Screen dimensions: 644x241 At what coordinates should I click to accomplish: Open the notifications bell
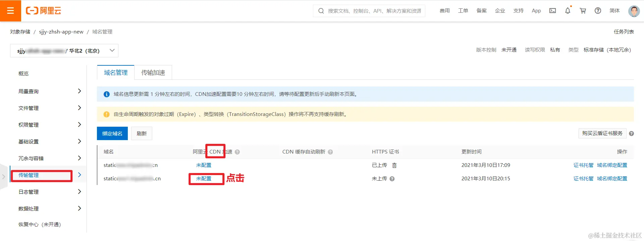coord(568,11)
